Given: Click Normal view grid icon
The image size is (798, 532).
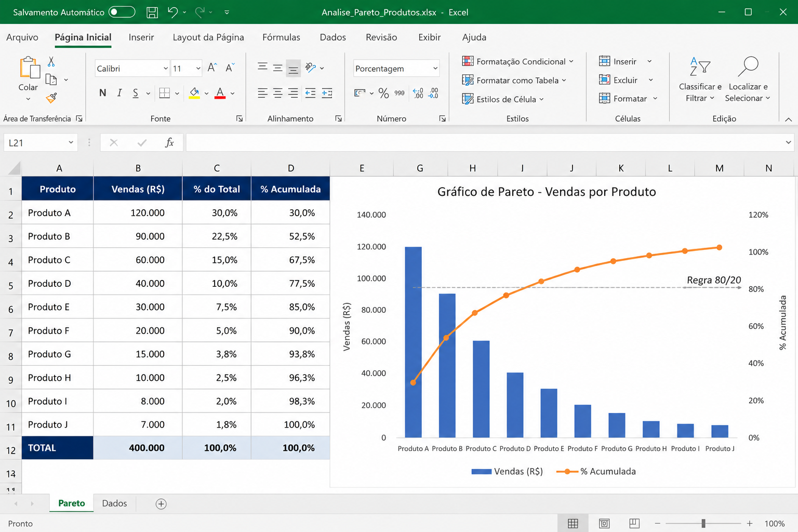Looking at the screenshot, I should tap(573, 523).
